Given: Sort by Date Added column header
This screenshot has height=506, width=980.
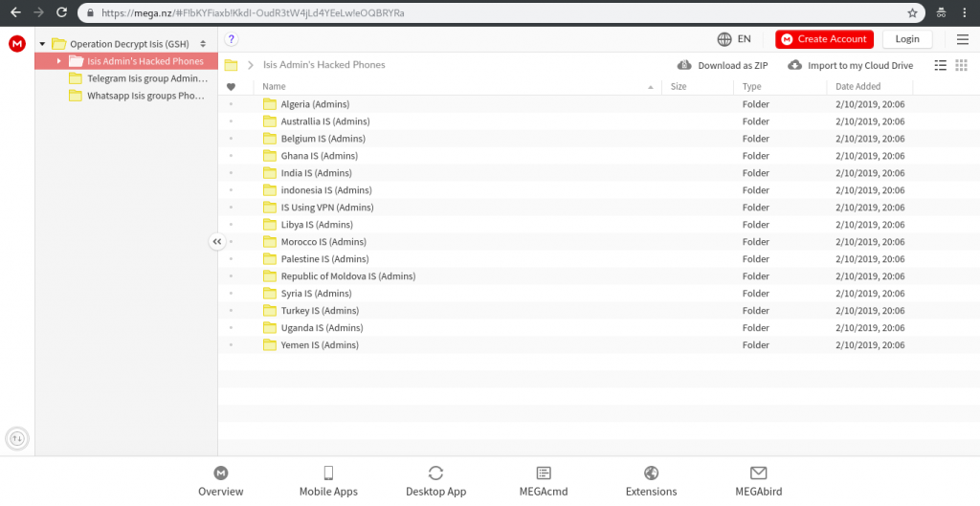Looking at the screenshot, I should click(858, 86).
